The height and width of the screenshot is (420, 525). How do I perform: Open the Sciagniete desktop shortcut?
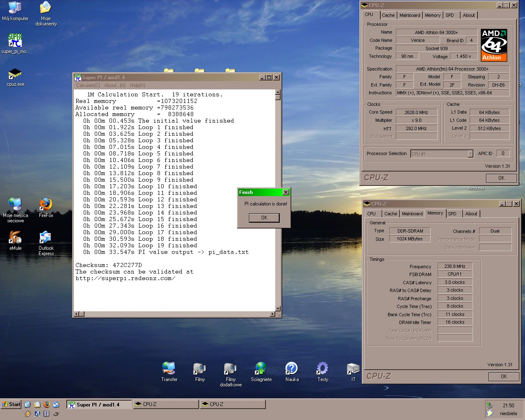(x=261, y=372)
